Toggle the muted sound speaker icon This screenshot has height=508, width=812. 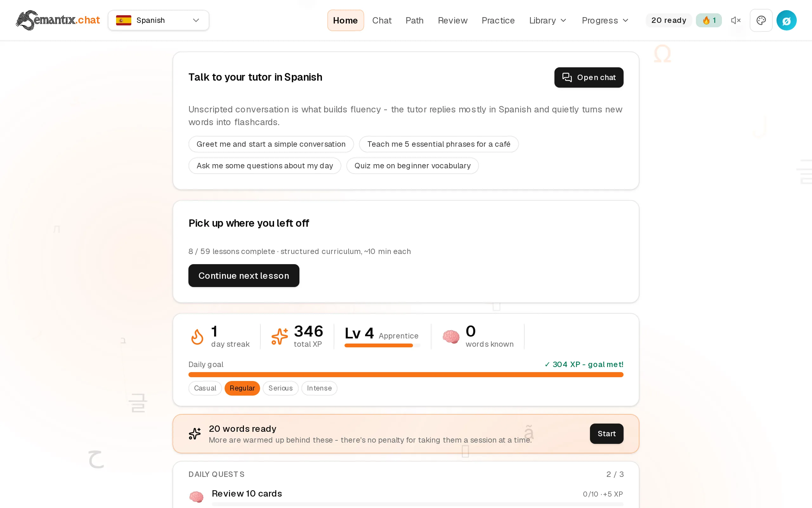736,20
